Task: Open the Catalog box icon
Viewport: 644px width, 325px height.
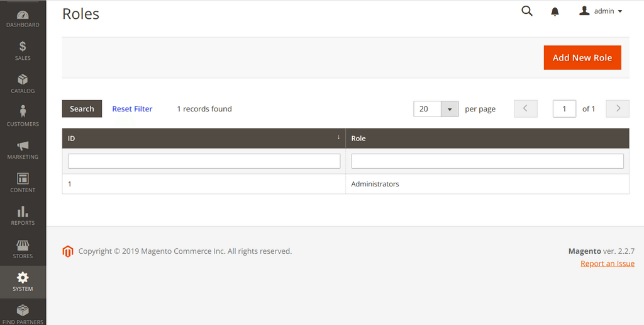Action: pyautogui.click(x=23, y=80)
